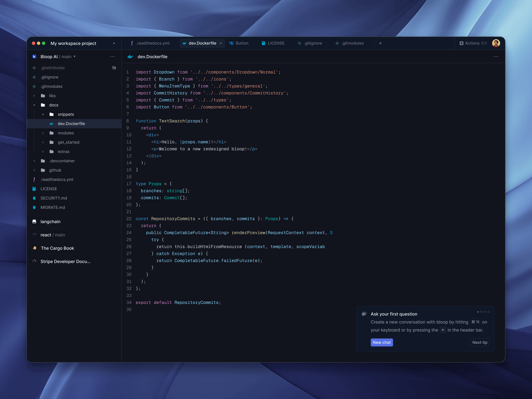The image size is (532, 399).
Task: Open the editor's three-dot options menu
Action: (496, 57)
